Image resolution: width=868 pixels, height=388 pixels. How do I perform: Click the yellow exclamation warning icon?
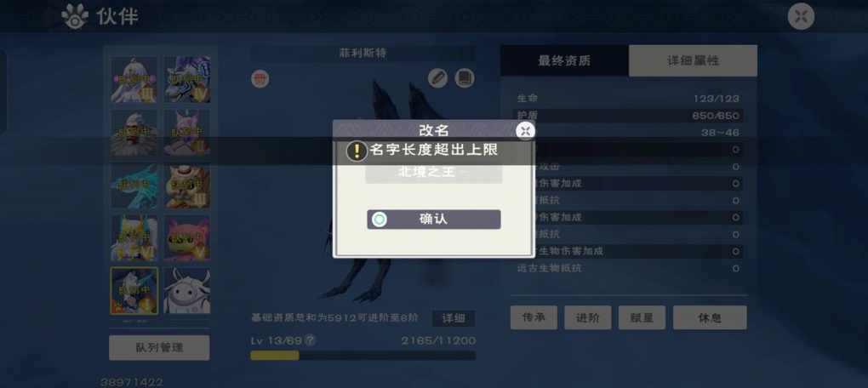pos(357,151)
